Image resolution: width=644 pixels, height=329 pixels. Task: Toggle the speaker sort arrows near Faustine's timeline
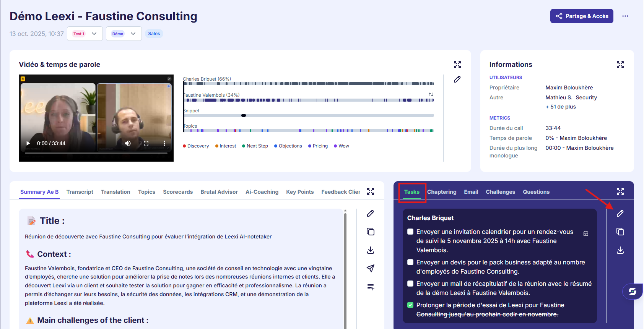pyautogui.click(x=431, y=94)
